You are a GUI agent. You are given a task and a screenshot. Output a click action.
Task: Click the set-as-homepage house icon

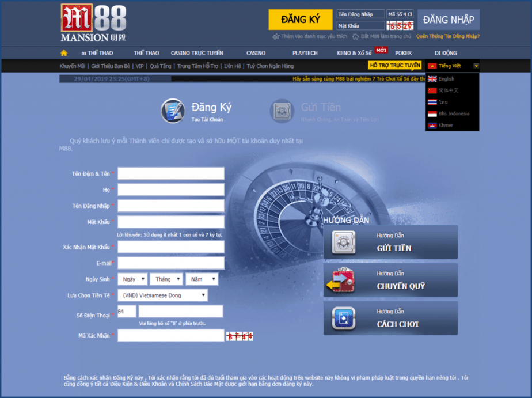355,36
